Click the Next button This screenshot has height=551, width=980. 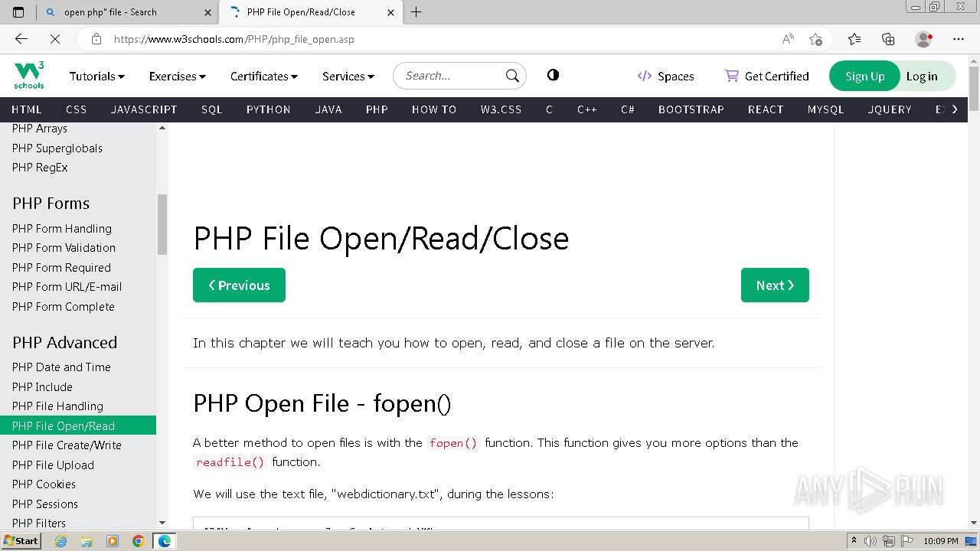(775, 285)
